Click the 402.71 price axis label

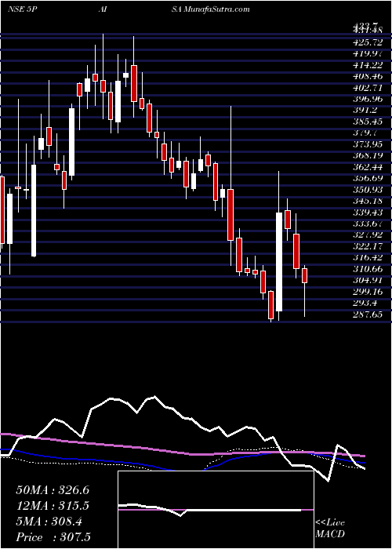368,88
